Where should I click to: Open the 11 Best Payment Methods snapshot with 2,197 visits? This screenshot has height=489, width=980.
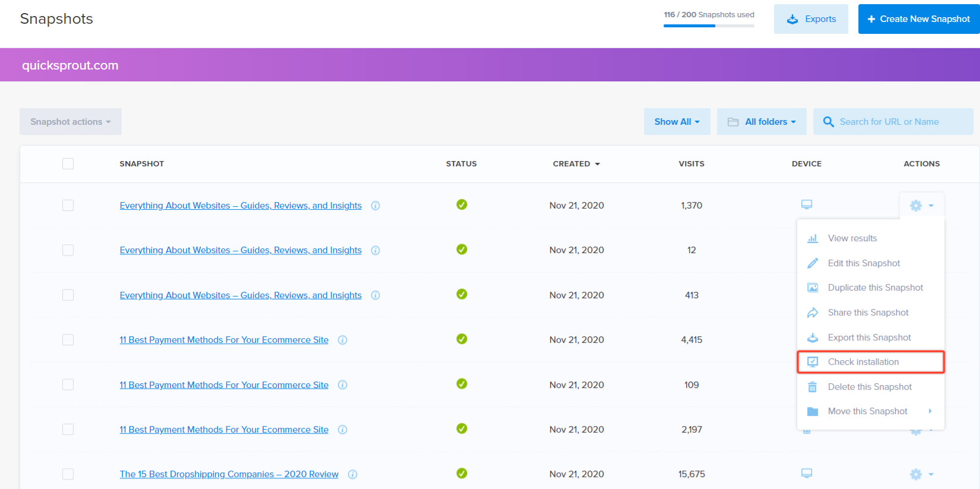(x=224, y=430)
